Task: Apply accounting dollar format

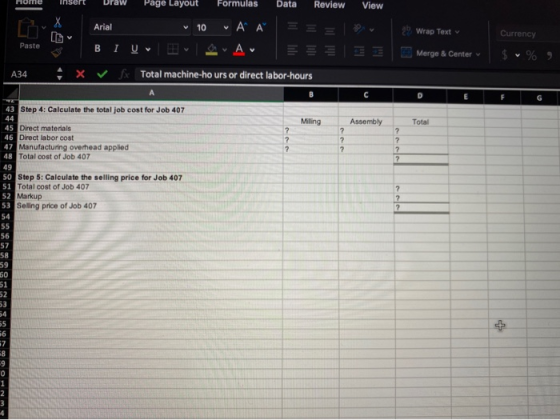Action: point(504,55)
